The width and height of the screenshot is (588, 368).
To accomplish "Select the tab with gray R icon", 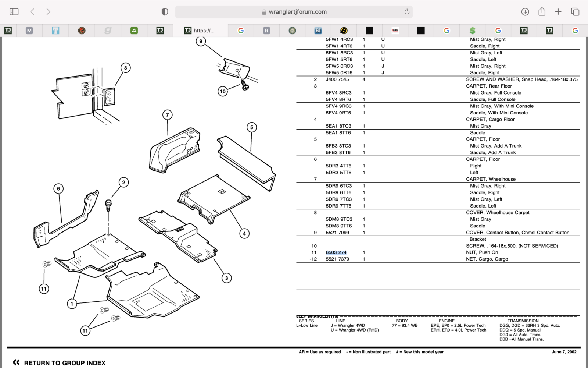I will point(266,31).
